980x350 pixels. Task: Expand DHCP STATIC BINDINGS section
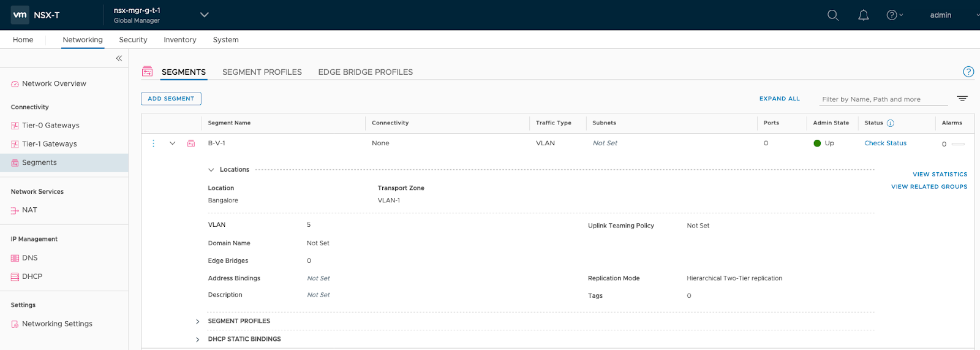[x=197, y=340]
